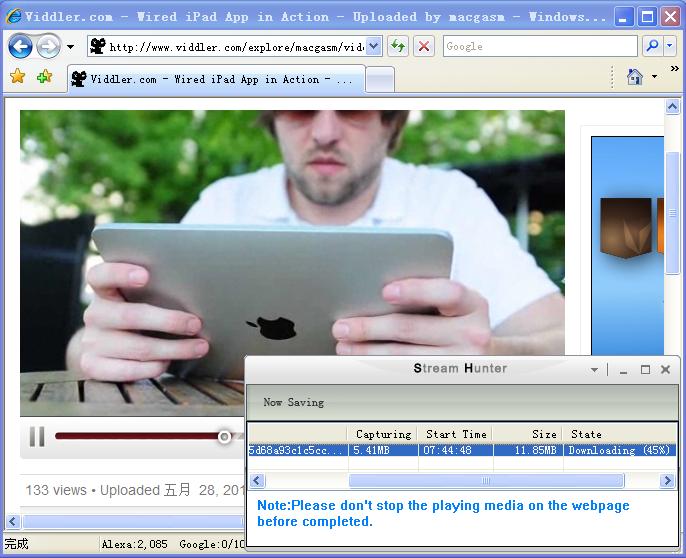This screenshot has height=558, width=686.
Task: Click the Downloading (45%) state cell
Action: pos(620,450)
